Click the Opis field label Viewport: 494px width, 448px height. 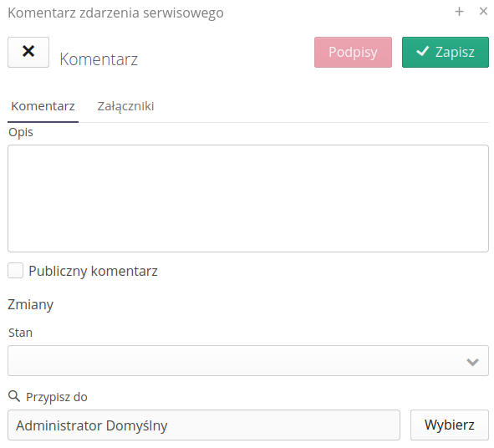tap(21, 132)
